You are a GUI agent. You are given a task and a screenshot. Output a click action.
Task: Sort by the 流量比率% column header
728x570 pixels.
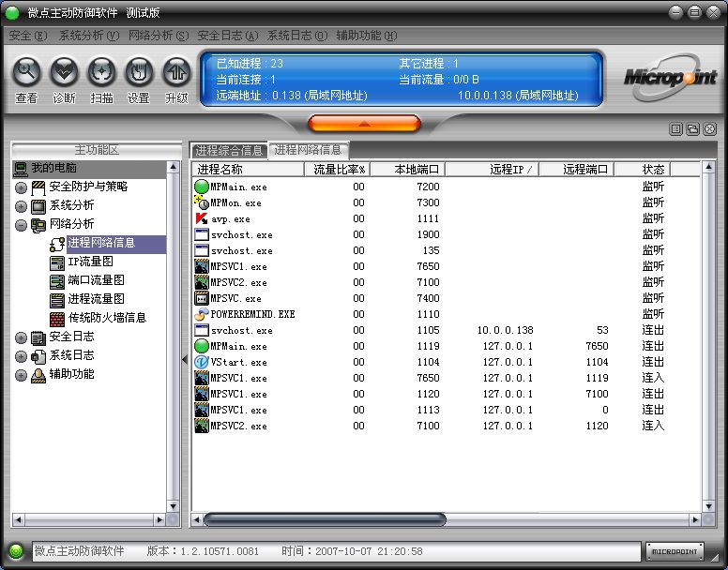[x=338, y=170]
